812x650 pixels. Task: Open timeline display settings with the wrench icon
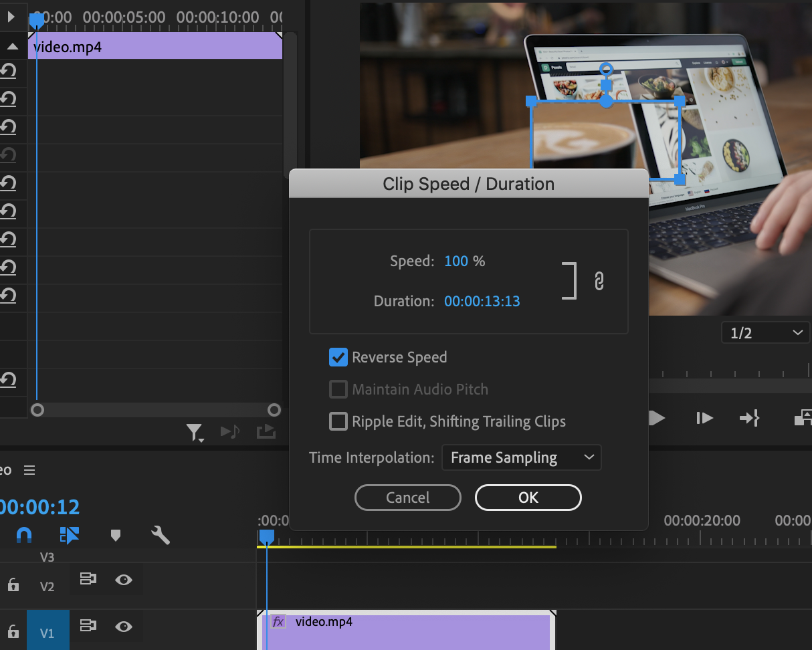pos(160,535)
